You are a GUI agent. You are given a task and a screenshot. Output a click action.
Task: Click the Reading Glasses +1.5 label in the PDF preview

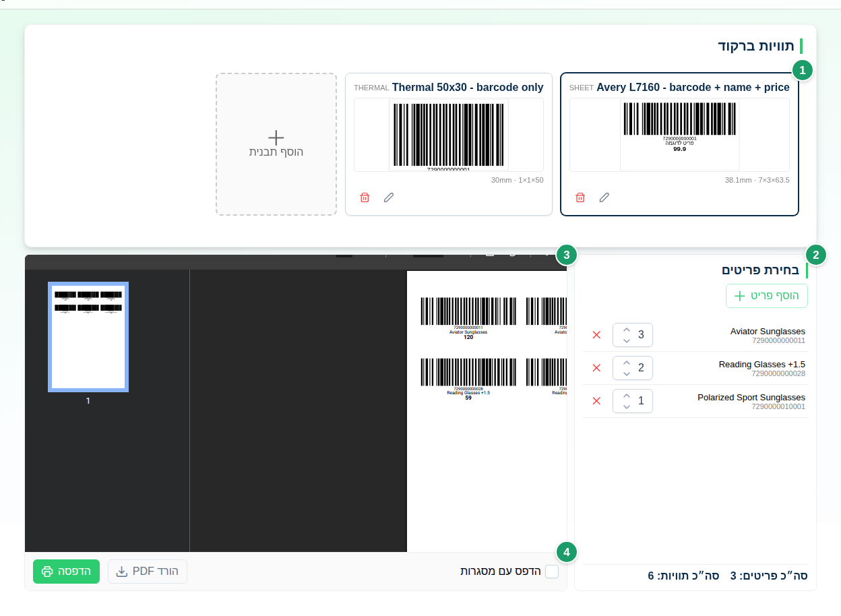pyautogui.click(x=468, y=379)
